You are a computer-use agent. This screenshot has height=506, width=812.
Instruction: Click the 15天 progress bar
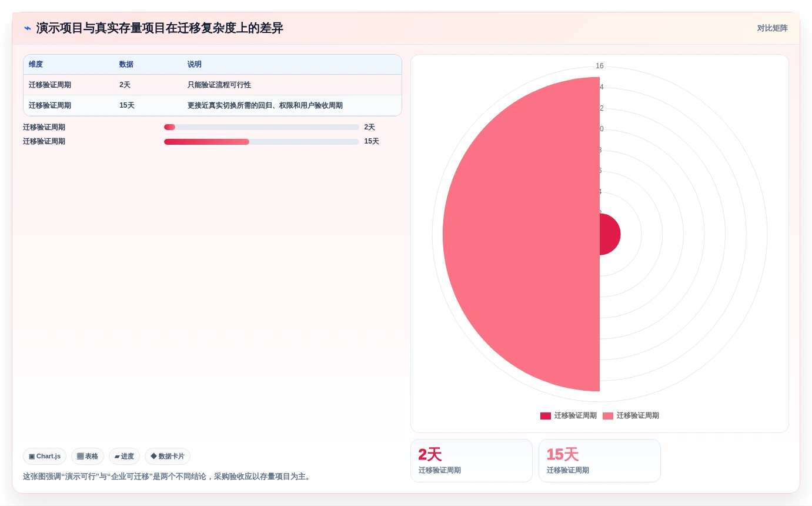coord(262,142)
